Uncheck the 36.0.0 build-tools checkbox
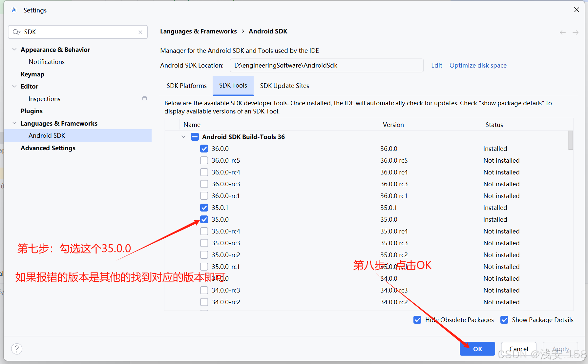Image resolution: width=588 pixels, height=364 pixels. click(204, 149)
